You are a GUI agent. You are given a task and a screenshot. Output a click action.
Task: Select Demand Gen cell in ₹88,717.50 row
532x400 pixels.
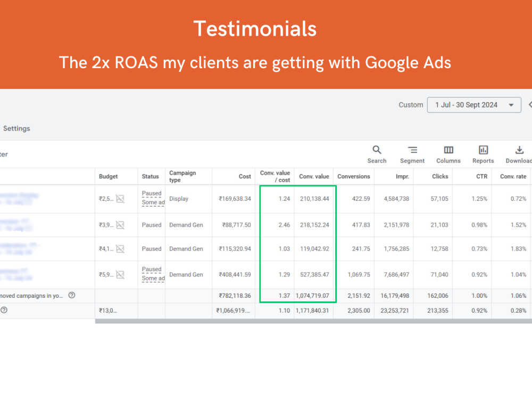[186, 225]
